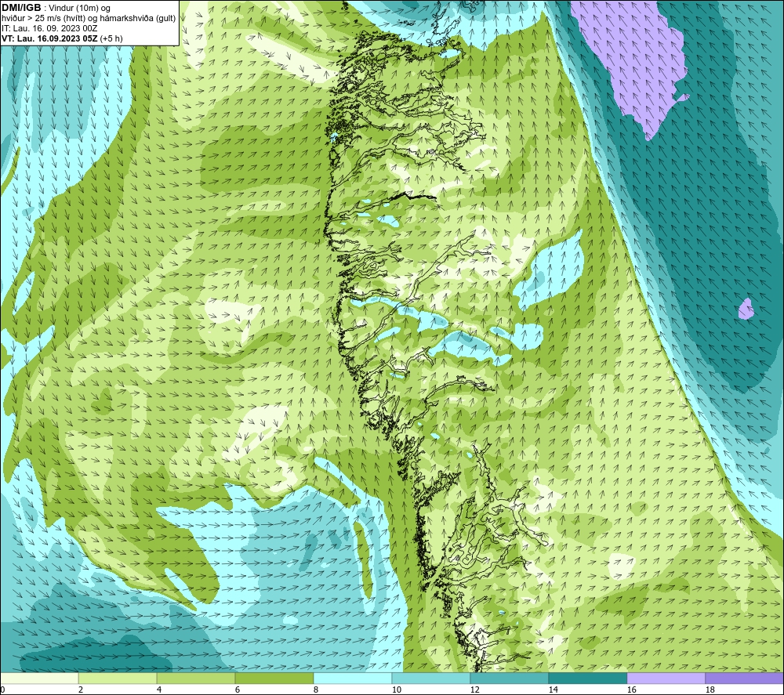Select the olive green 6–8 m/s legend swatch

tap(274, 678)
